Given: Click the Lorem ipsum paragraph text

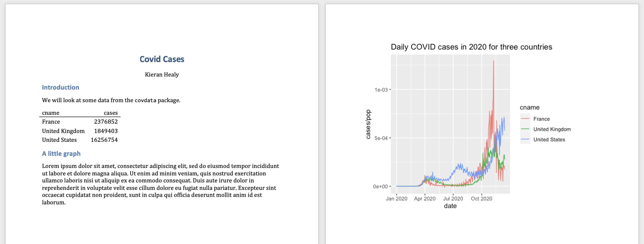Looking at the screenshot, I should coord(161,184).
